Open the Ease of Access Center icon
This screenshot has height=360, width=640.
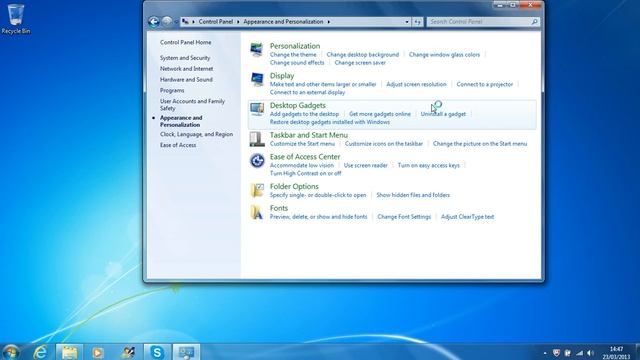pyautogui.click(x=257, y=160)
